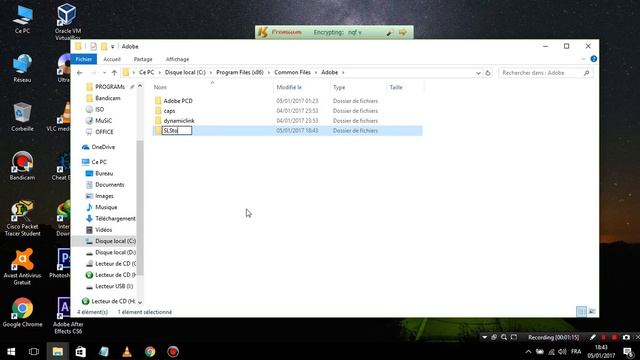Open the Réseau desktop icon
The width and height of the screenshot is (640, 360).
(22, 68)
